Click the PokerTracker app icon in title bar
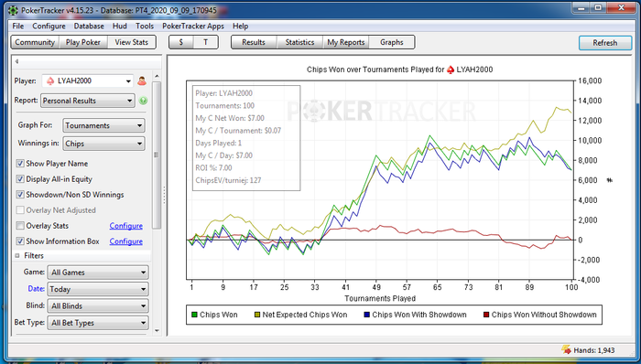The width and height of the screenshot is (641, 364). 14,10
